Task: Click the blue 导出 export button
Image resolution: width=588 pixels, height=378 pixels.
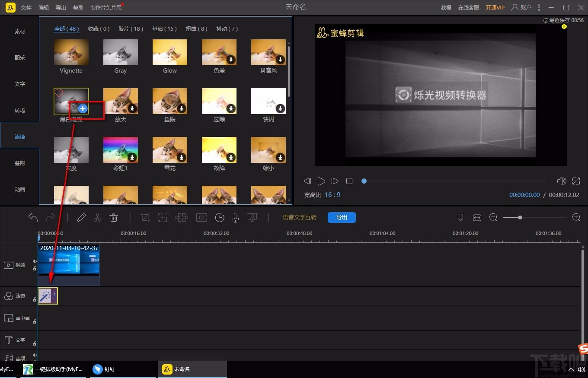Action: [342, 217]
